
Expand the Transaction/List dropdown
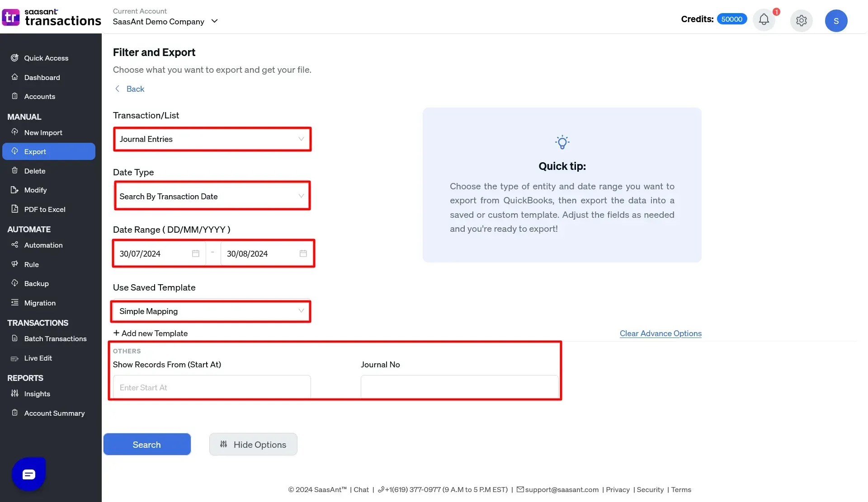click(212, 139)
